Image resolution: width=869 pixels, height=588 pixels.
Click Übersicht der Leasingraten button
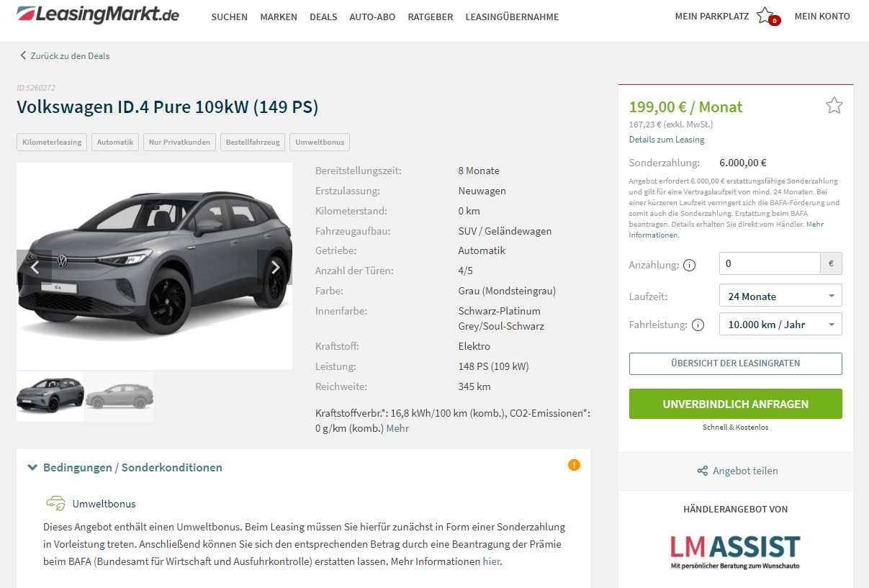point(735,363)
